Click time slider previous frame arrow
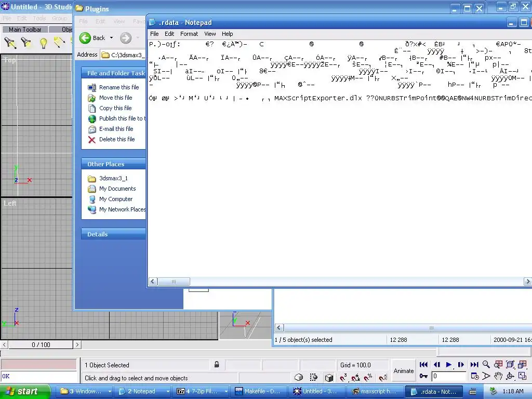Image resolution: width=532 pixels, height=399 pixels. point(4,345)
